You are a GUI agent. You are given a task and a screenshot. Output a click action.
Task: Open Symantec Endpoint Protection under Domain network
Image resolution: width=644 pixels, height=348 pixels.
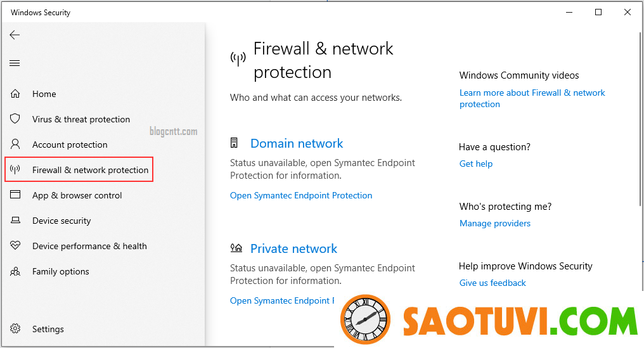[x=301, y=195]
